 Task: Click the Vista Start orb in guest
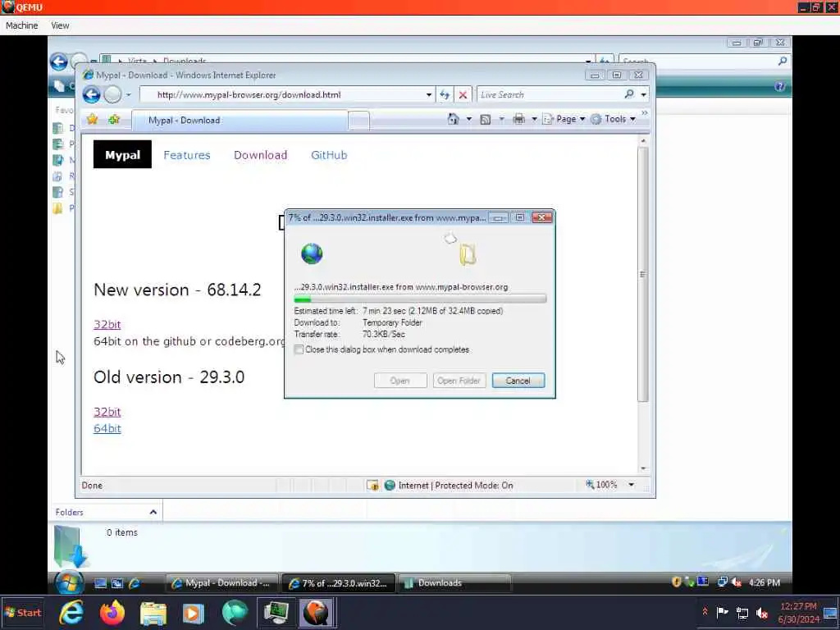click(69, 582)
